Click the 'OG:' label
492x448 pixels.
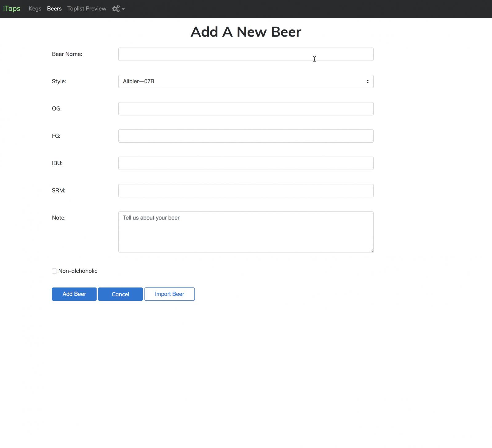click(57, 109)
